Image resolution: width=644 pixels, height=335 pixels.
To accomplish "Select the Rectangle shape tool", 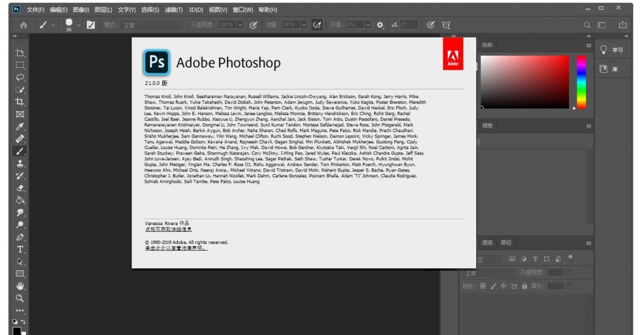I will click(19, 274).
